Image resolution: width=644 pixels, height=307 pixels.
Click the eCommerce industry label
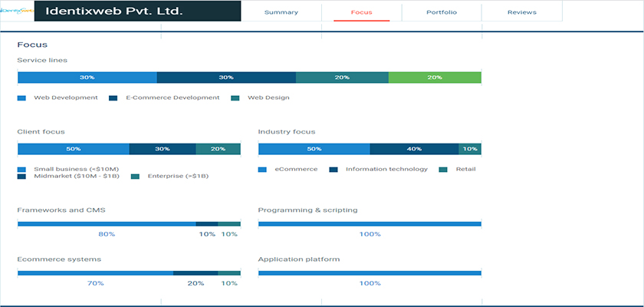(296, 169)
